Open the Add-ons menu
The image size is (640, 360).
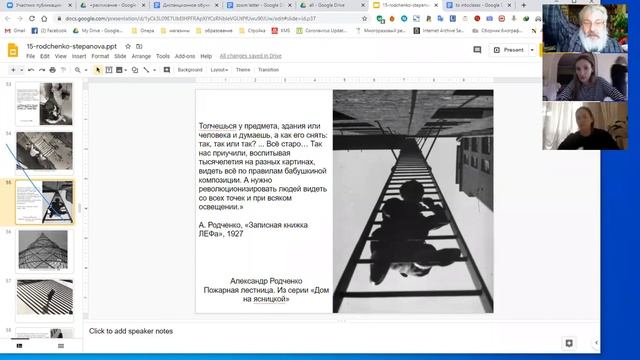tap(185, 56)
